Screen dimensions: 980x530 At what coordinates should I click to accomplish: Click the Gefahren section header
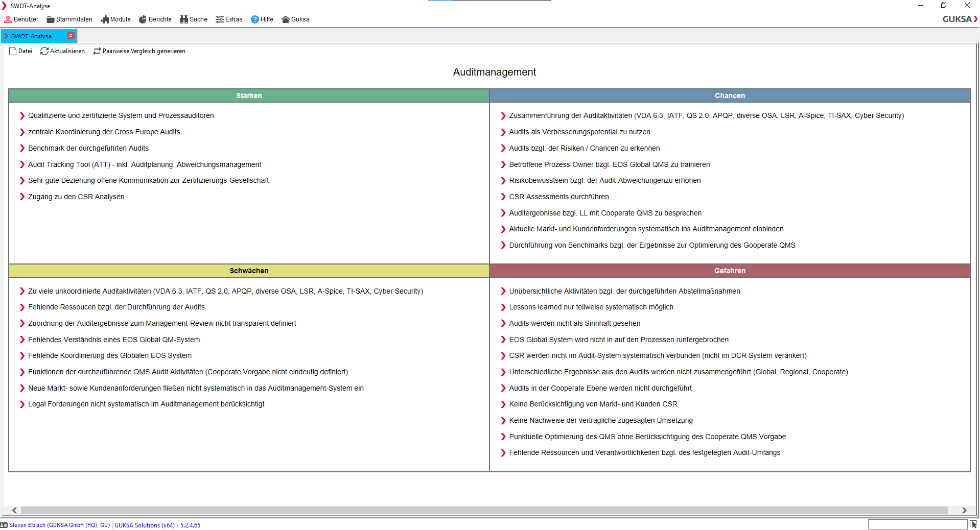[730, 271]
